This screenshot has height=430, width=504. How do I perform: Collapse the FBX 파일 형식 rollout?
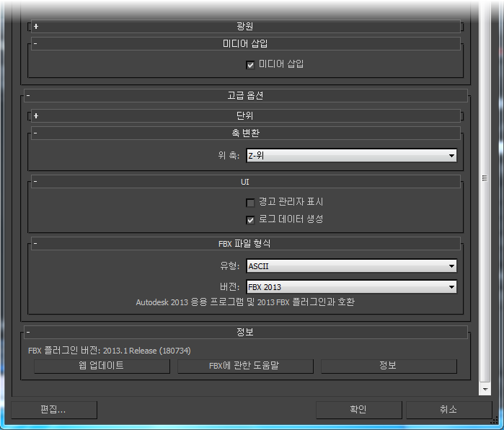pos(246,244)
